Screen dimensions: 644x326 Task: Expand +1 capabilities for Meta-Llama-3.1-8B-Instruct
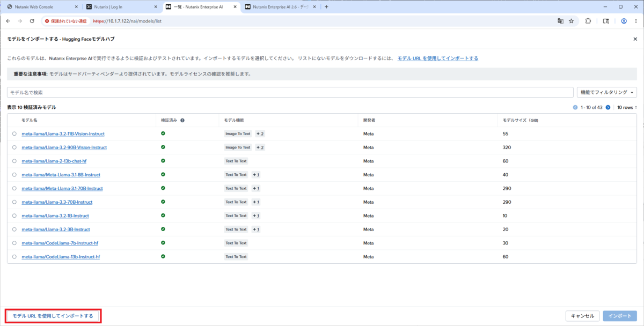click(x=256, y=175)
